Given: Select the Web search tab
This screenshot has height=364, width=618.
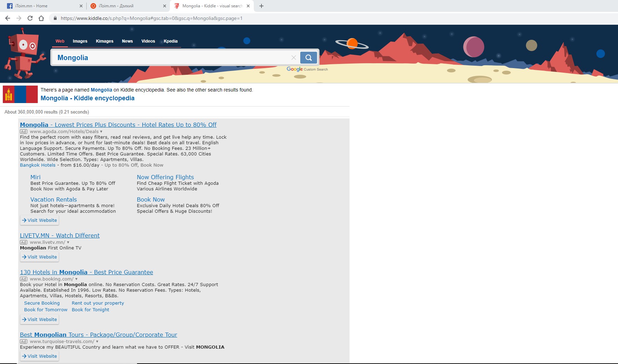Looking at the screenshot, I should tap(60, 41).
